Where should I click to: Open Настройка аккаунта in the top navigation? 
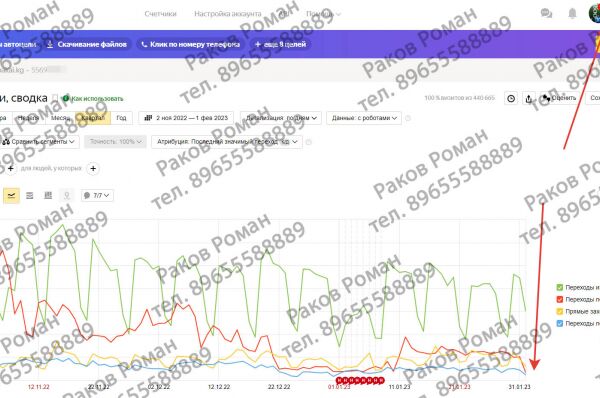click(228, 14)
